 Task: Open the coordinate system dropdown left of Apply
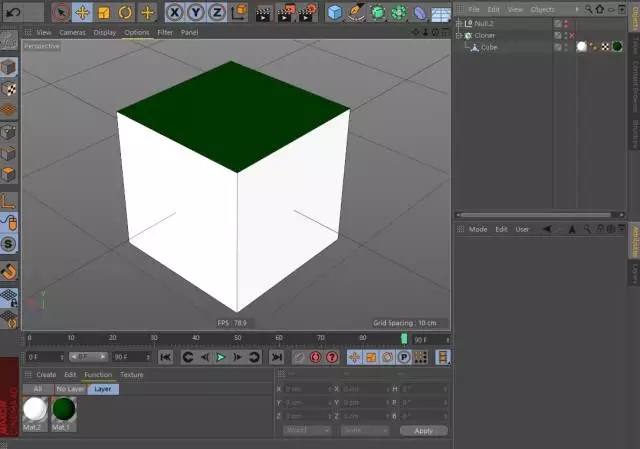(x=307, y=430)
